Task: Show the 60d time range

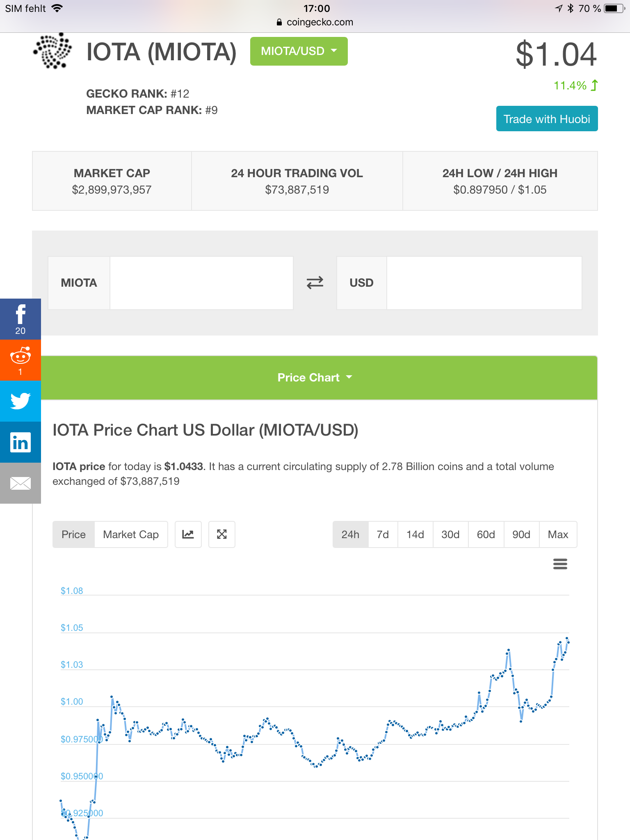Action: tap(486, 534)
